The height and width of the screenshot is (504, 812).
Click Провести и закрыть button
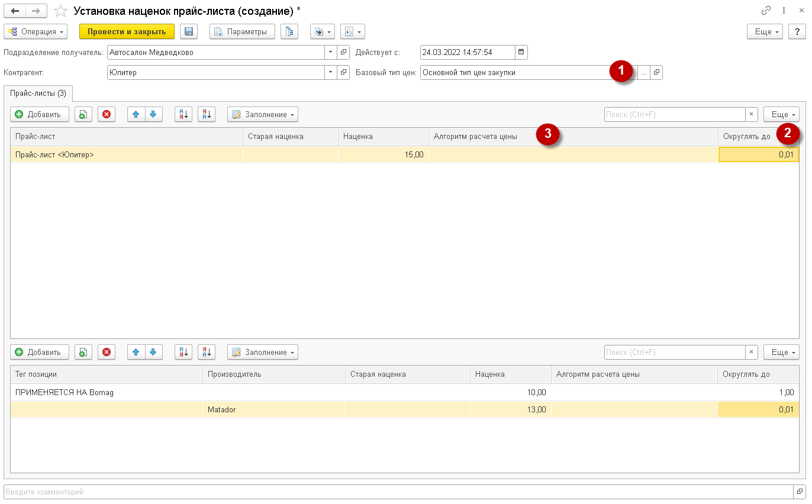coord(127,32)
